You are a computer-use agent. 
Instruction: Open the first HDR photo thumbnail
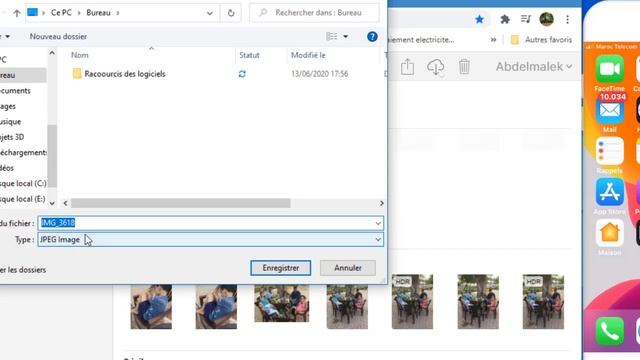pyautogui.click(x=412, y=302)
